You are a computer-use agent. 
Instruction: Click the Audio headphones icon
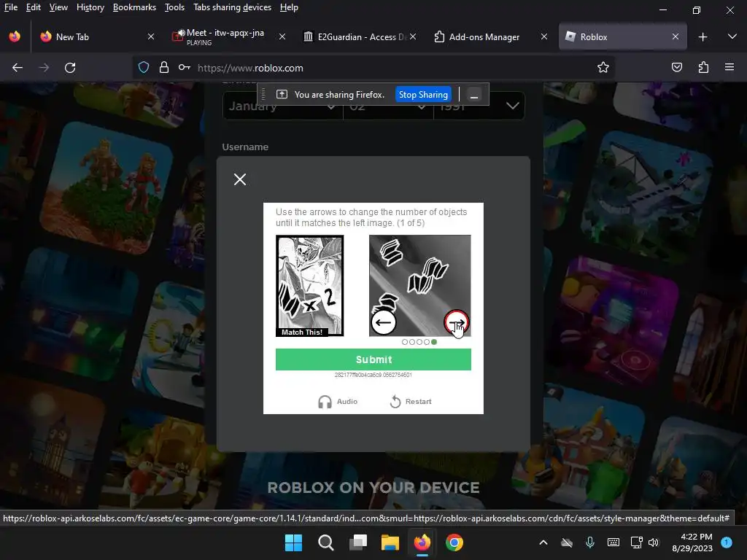pos(325,402)
